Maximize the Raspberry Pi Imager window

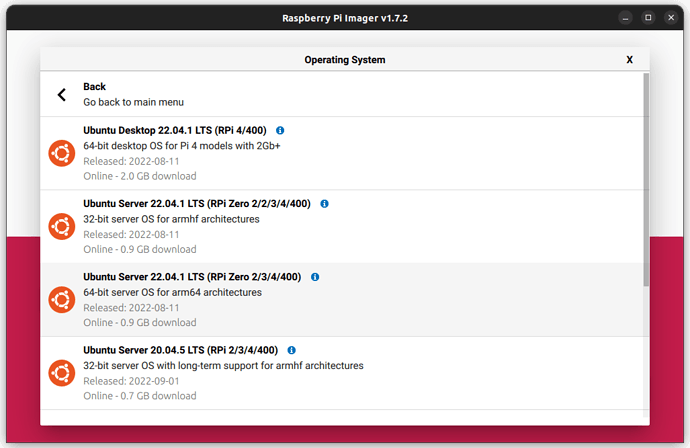647,17
